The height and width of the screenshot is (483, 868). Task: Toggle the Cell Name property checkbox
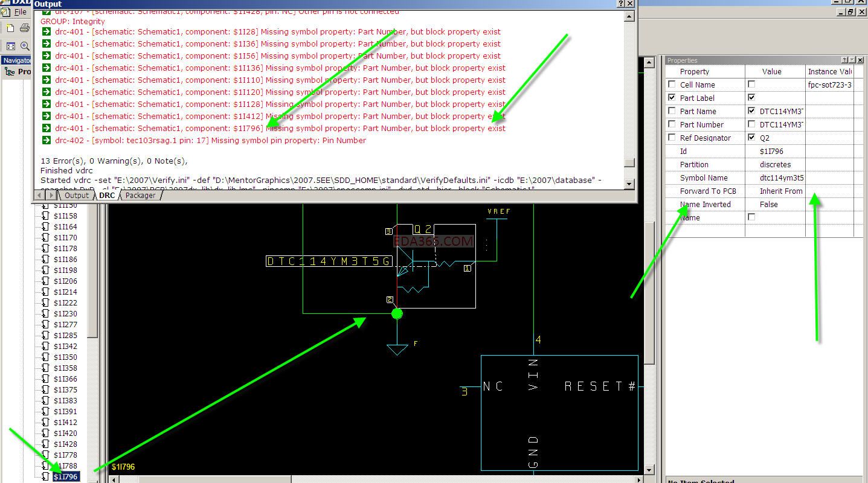tap(672, 85)
